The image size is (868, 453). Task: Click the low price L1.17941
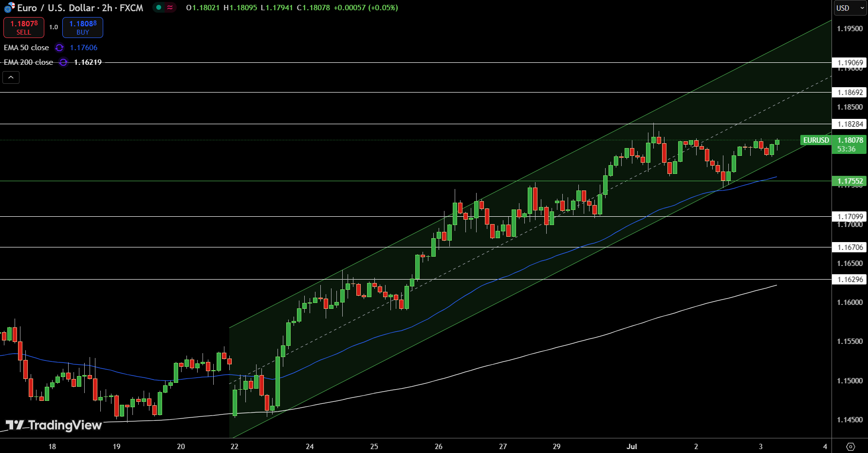(x=277, y=8)
